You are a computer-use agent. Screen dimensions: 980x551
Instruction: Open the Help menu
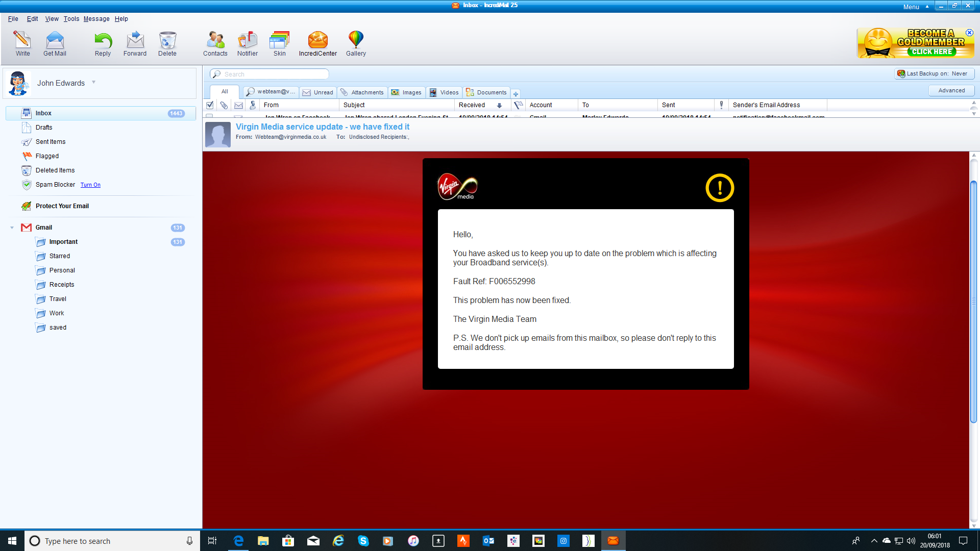point(121,19)
